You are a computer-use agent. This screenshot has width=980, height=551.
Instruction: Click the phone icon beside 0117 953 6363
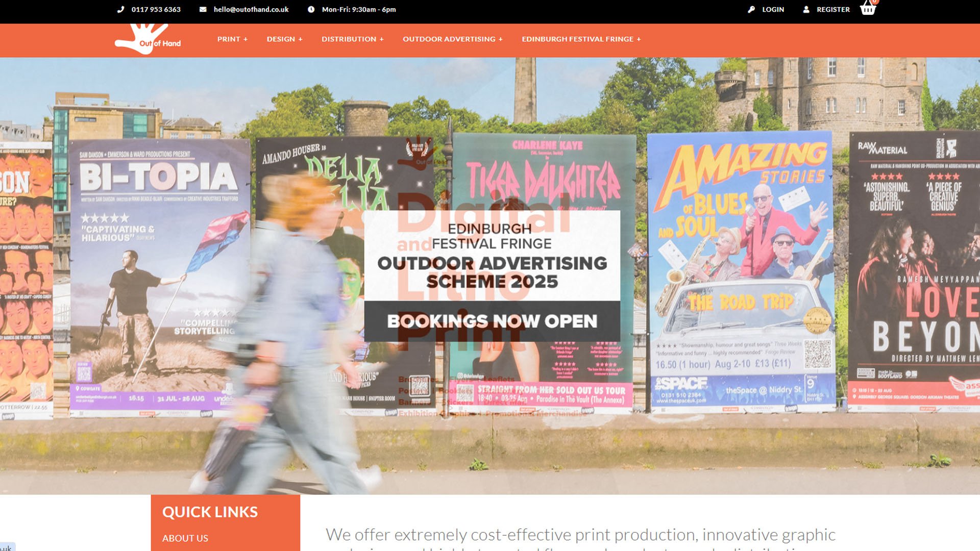tap(120, 9)
